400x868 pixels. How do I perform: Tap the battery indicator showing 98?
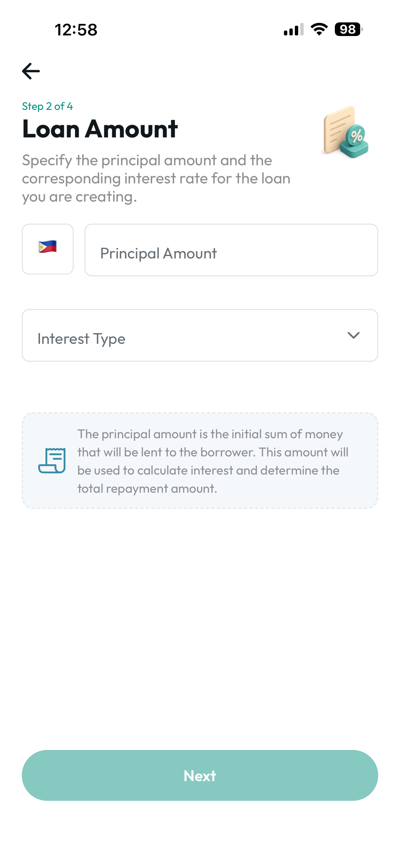(x=348, y=30)
